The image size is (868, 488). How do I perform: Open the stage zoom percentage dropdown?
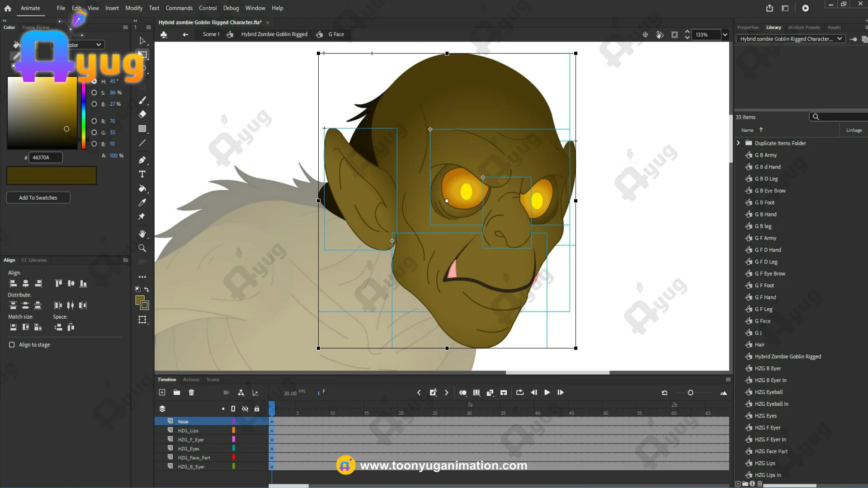pos(725,35)
